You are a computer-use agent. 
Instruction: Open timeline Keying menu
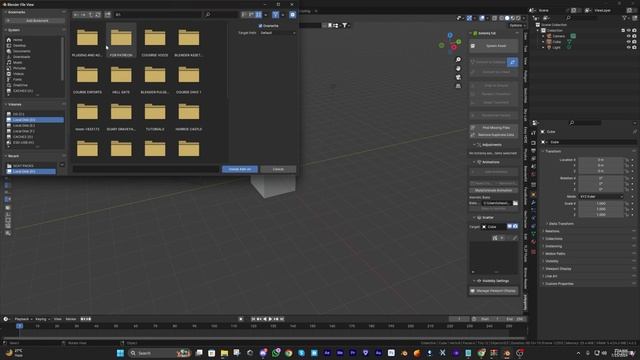point(41,319)
